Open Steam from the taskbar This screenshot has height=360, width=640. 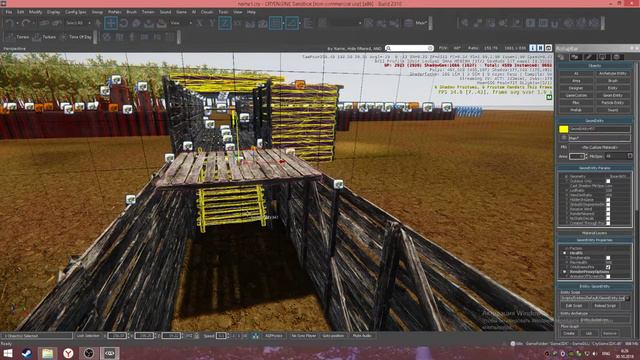(27, 353)
